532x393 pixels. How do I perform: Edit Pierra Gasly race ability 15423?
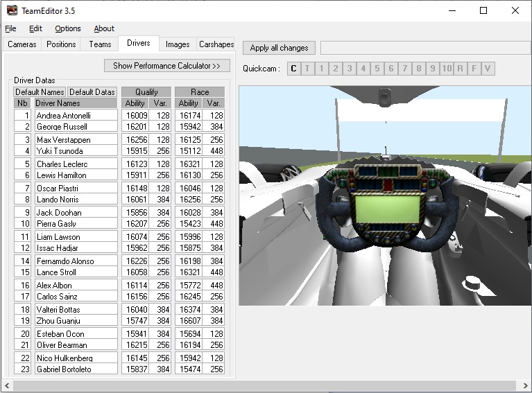[x=189, y=223]
